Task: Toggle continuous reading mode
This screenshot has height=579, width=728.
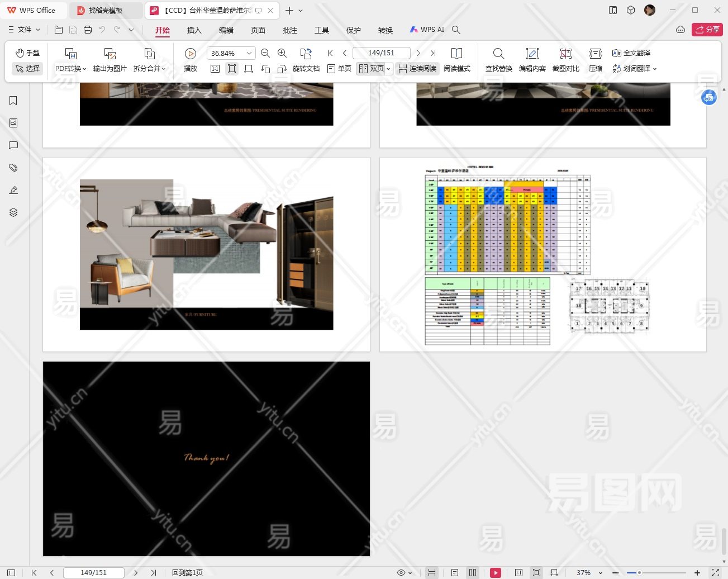Action: 417,69
